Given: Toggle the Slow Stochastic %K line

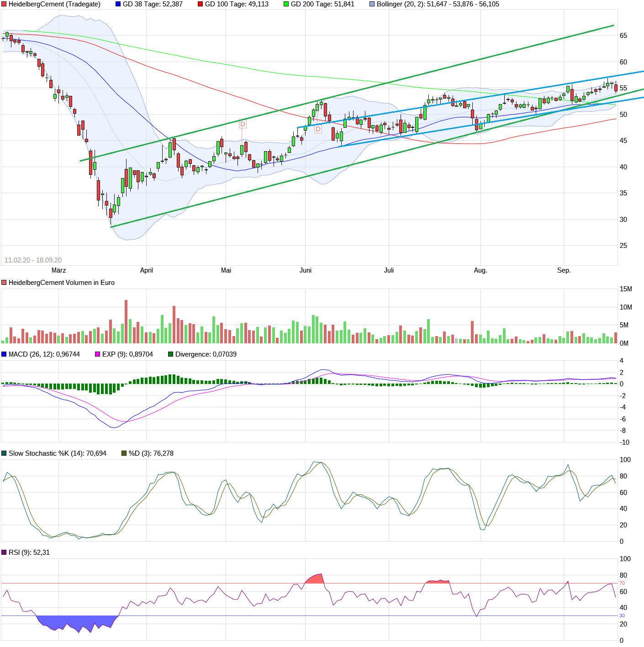Looking at the screenshot, I should 4,453.
